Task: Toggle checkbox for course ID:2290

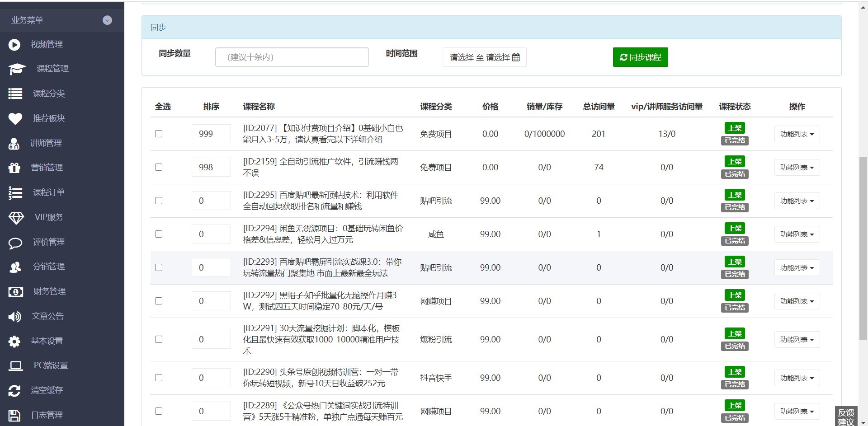Action: [159, 378]
